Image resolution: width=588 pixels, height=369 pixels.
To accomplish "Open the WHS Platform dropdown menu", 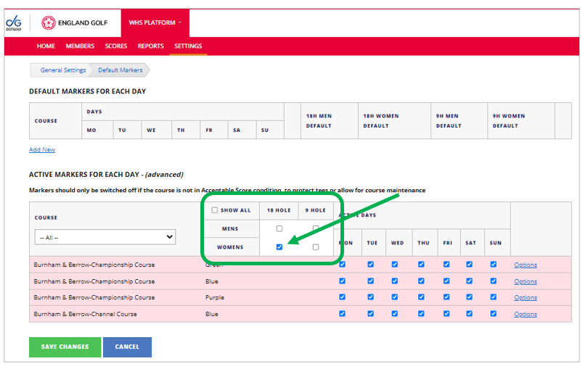I will pyautogui.click(x=155, y=23).
